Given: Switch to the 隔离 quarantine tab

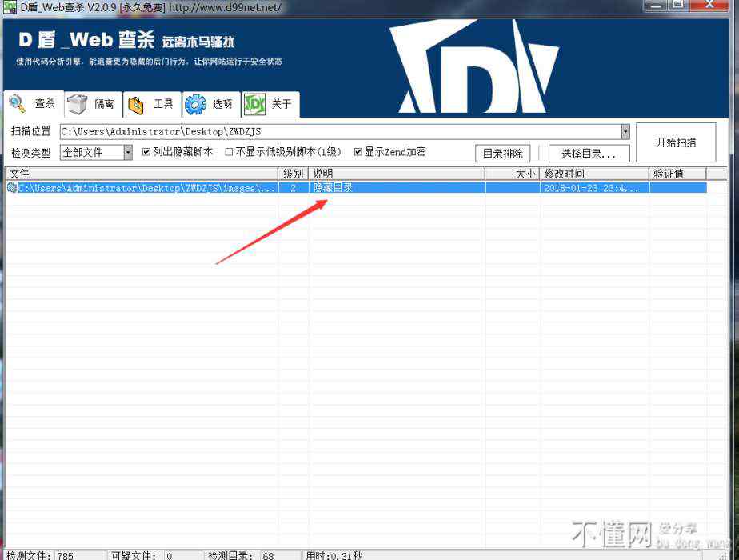Looking at the screenshot, I should click(x=93, y=104).
